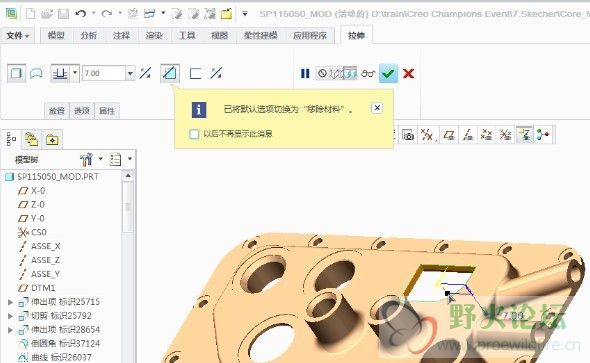Open the depth type options dropdown arrow
This screenshot has width=590, height=363.
[x=75, y=73]
